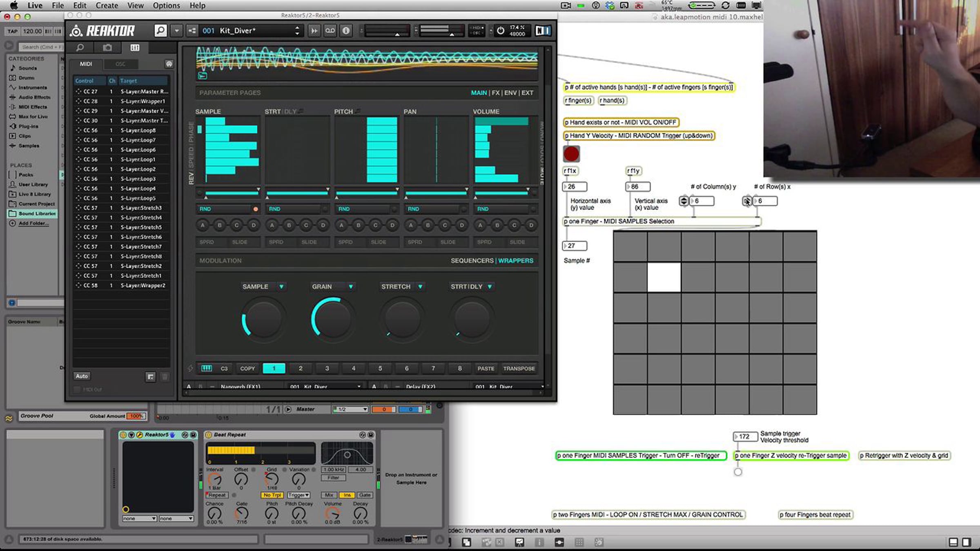
Task: Click the white cell in the Max grid
Action: point(664,277)
